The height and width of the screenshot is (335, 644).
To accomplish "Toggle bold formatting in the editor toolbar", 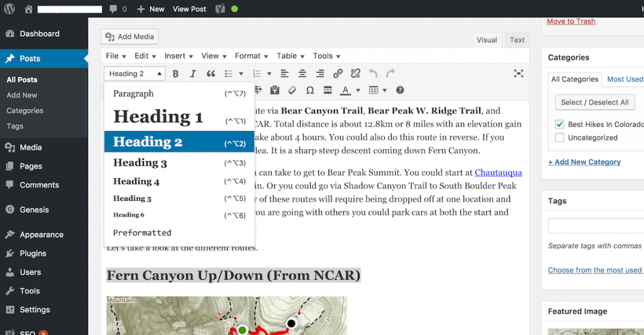I will coord(175,74).
